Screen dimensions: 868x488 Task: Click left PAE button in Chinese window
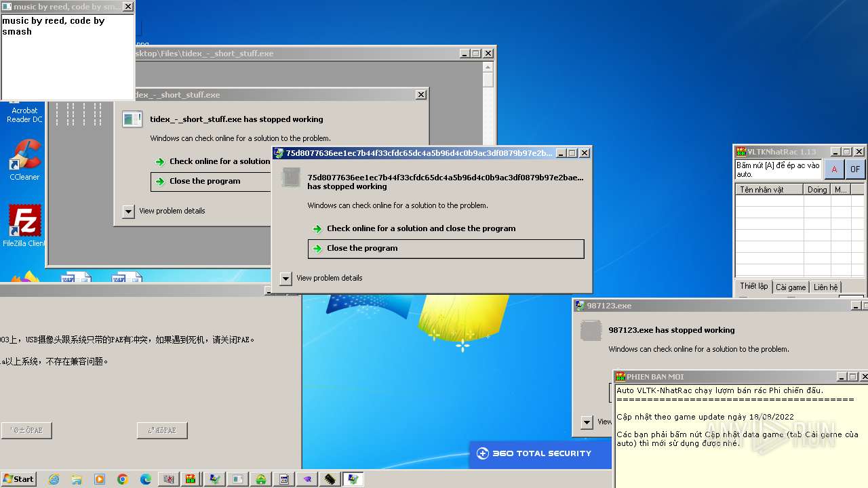pos(26,430)
